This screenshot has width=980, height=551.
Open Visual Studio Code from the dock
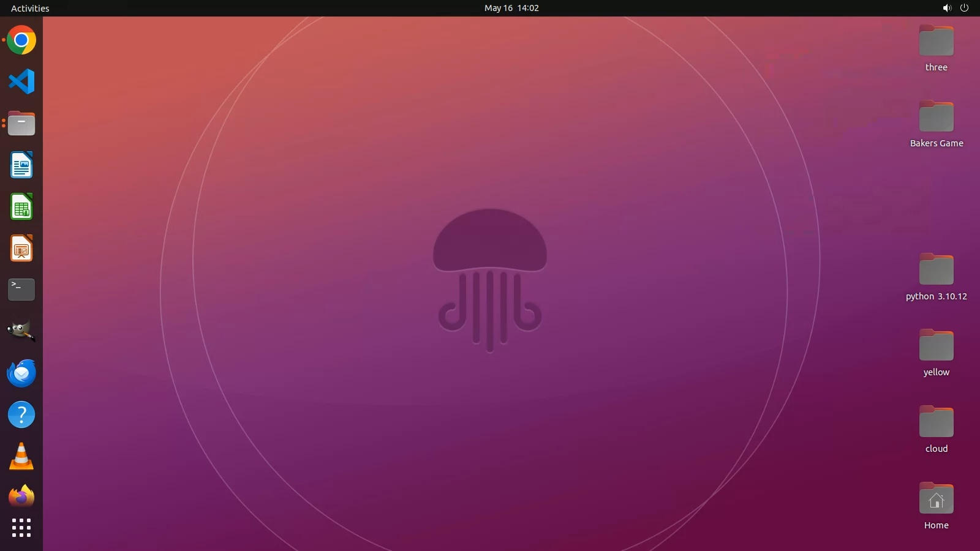coord(21,81)
